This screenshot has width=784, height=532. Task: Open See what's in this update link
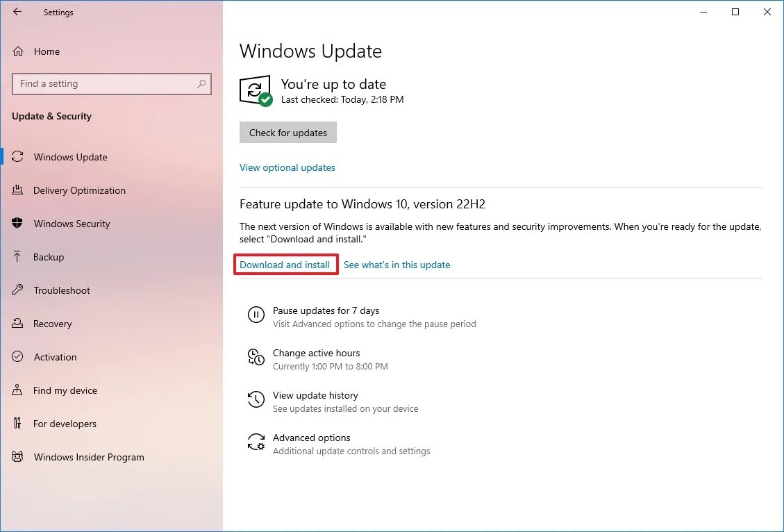397,265
